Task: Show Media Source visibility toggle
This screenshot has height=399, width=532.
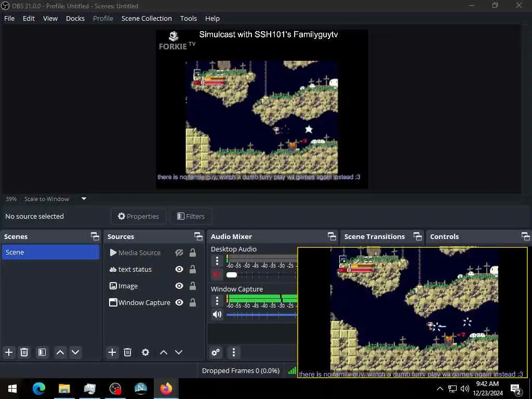Action: pyautogui.click(x=179, y=253)
